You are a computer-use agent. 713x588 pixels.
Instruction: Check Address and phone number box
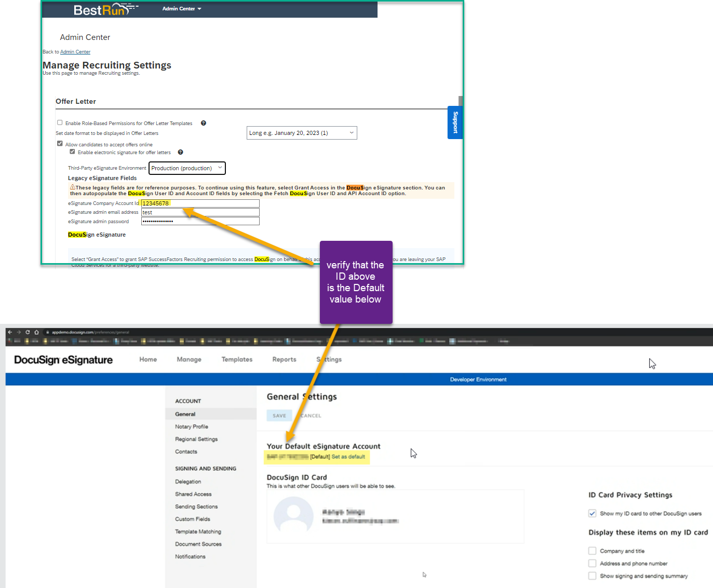point(592,563)
